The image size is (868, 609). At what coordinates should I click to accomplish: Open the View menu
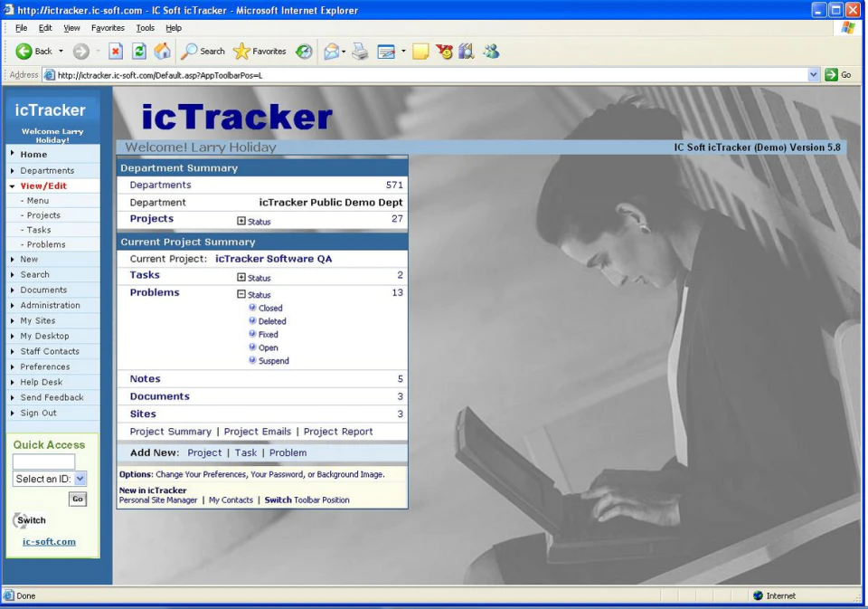coord(71,28)
